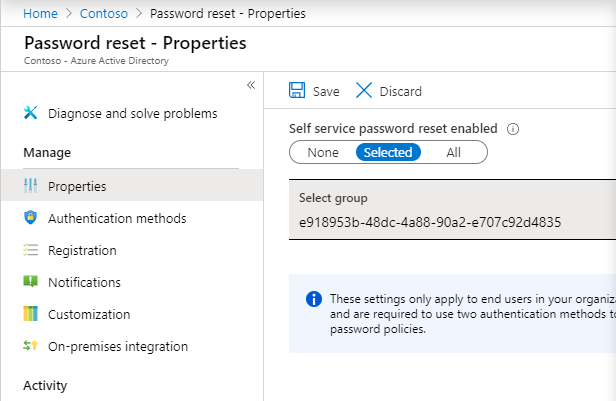
Task: Click the Discard X icon
Action: pos(364,91)
